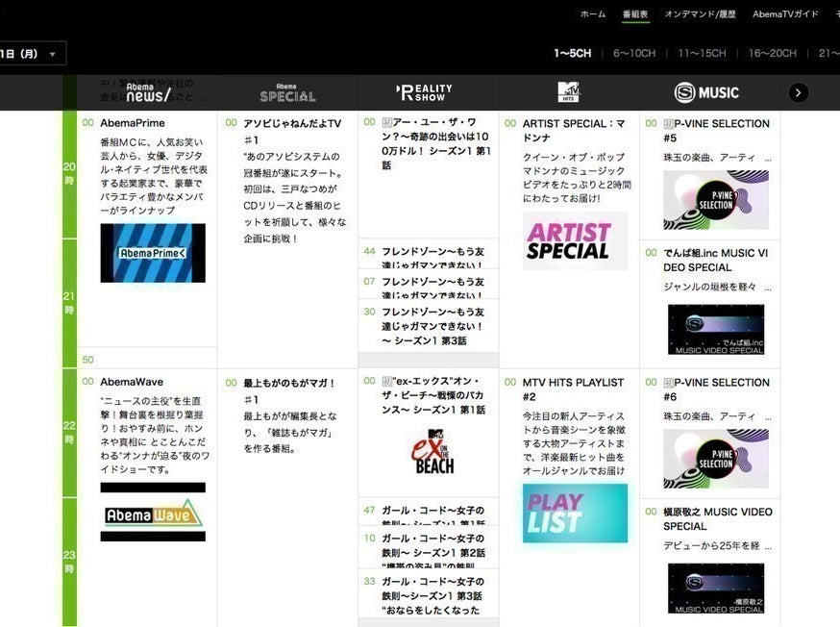
Task: Switch to the 11~15CH tab
Action: click(702, 53)
